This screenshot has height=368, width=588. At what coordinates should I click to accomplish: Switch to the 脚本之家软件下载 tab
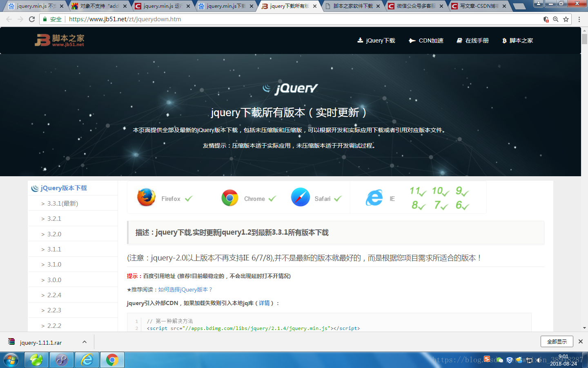[352, 6]
